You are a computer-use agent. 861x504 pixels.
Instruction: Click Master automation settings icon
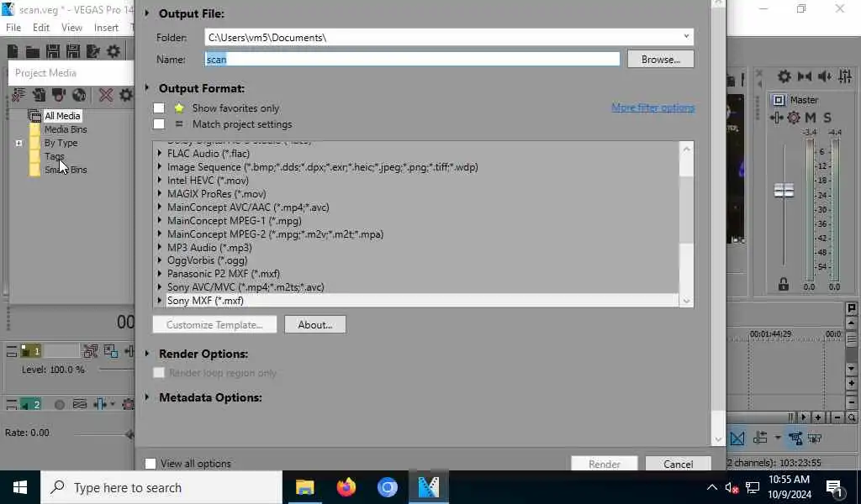(x=776, y=118)
